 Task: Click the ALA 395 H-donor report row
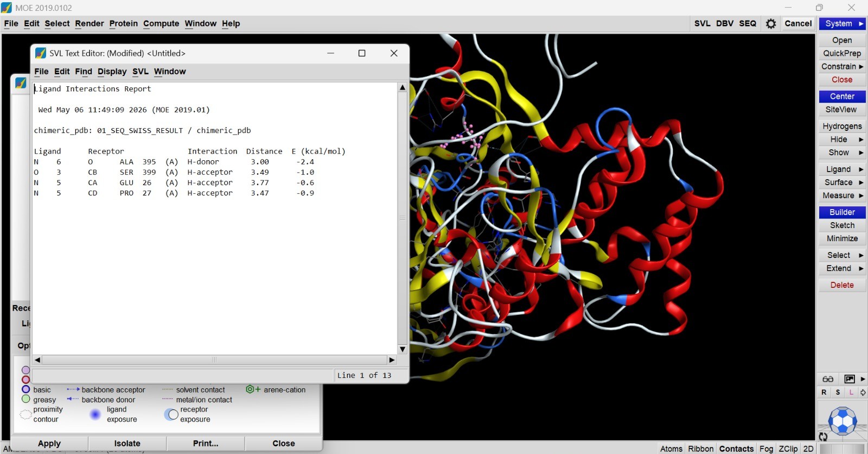(174, 161)
